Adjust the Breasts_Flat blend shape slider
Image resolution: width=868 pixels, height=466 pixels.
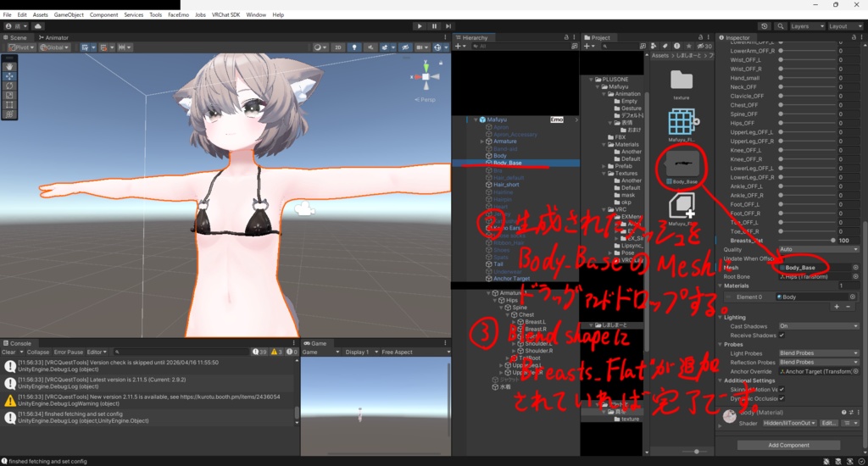[x=807, y=241]
